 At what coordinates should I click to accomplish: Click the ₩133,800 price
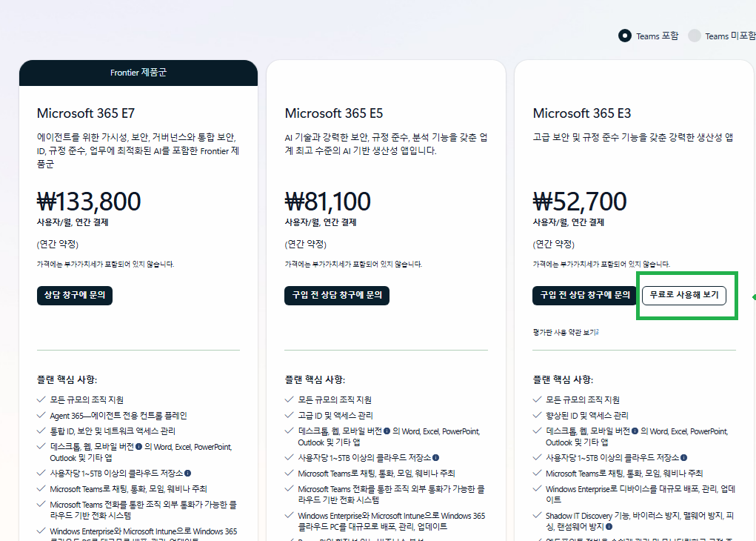[89, 202]
